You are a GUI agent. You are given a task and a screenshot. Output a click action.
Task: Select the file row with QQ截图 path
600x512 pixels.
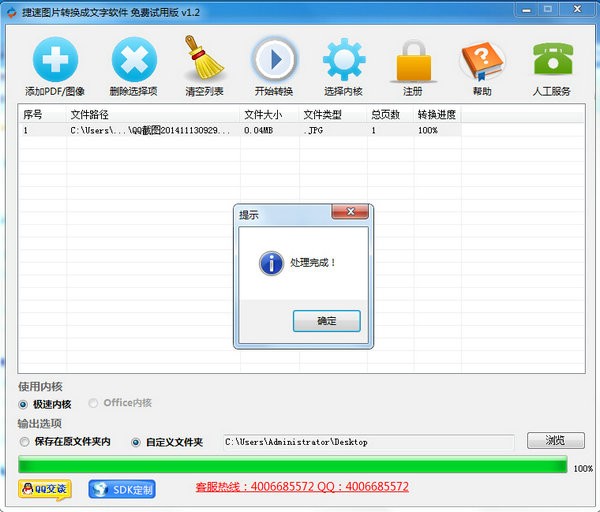tap(240, 130)
